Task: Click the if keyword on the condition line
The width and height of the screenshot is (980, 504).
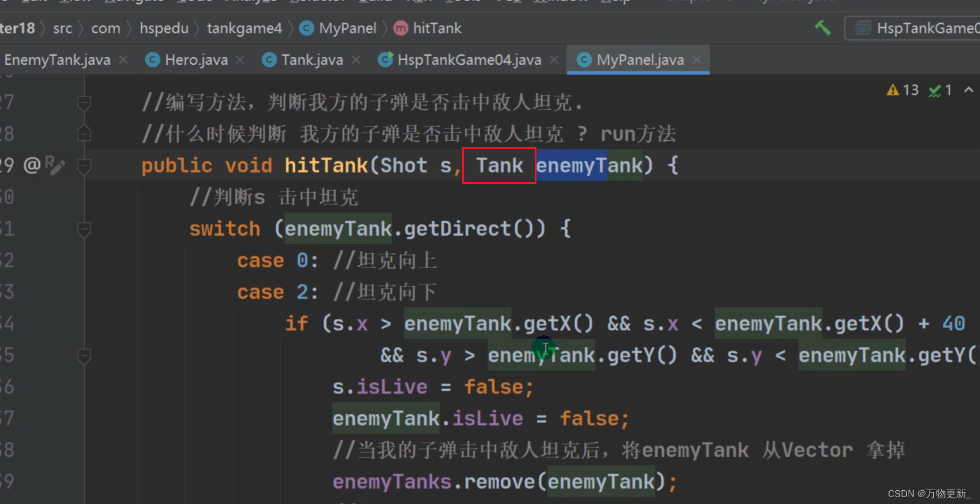Action: click(296, 323)
